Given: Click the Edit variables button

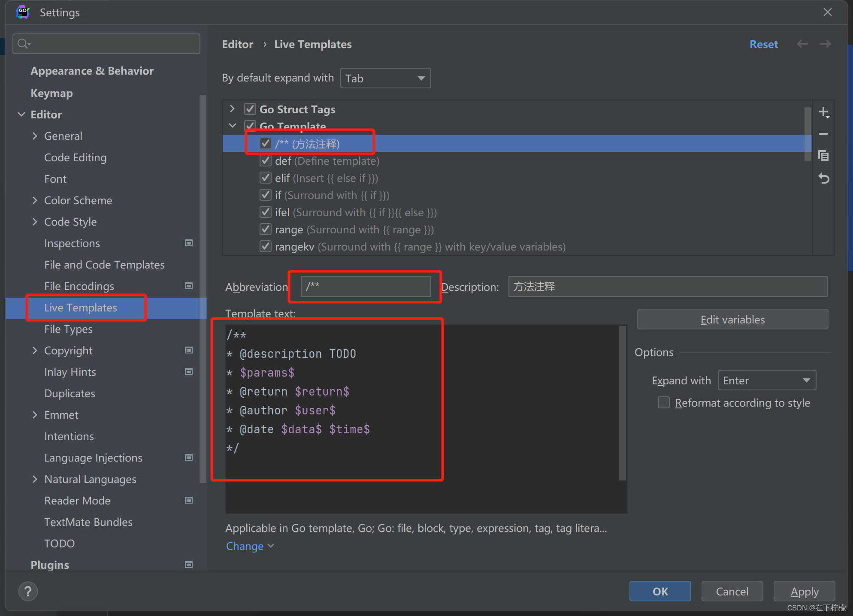Looking at the screenshot, I should tap(732, 320).
